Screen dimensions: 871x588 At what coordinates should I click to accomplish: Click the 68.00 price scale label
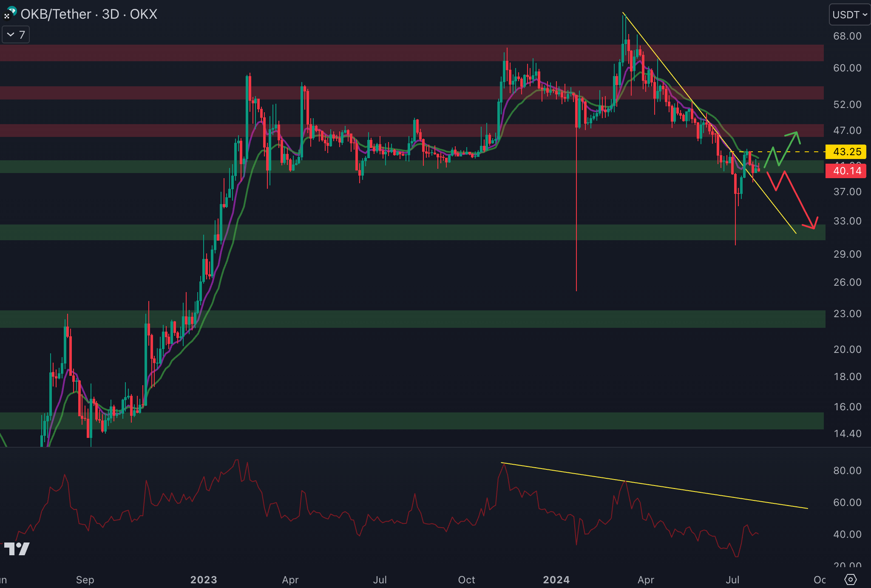[847, 36]
